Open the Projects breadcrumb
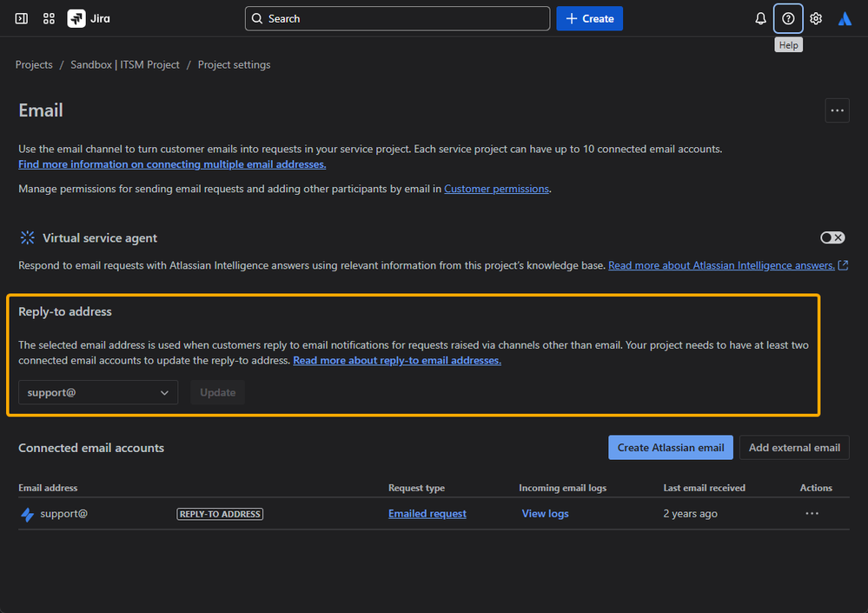Viewport: 868px width, 613px height. (x=34, y=65)
